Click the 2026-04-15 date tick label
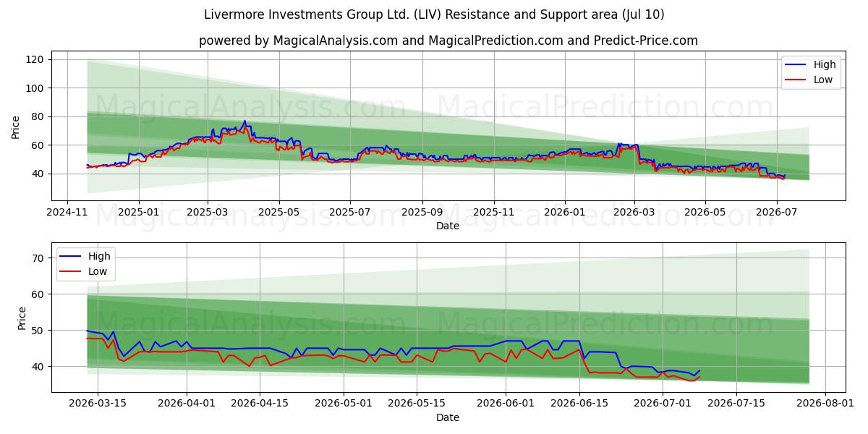 tap(260, 404)
